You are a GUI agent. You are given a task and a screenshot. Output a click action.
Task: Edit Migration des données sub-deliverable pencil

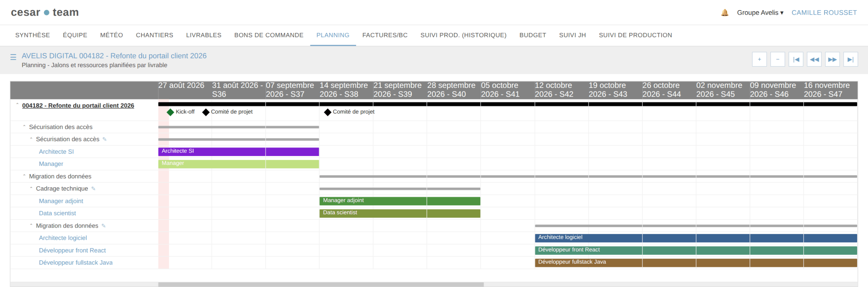(x=103, y=226)
